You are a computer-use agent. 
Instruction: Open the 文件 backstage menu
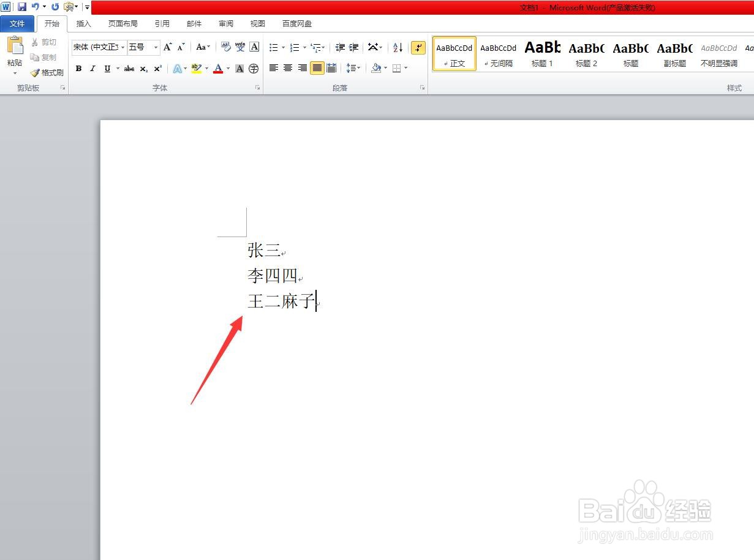18,23
